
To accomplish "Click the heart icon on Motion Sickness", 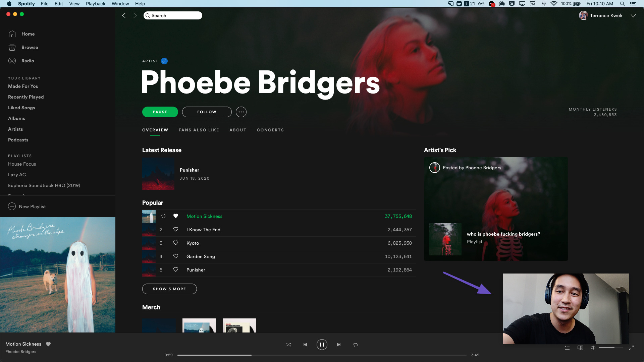I will click(x=175, y=216).
